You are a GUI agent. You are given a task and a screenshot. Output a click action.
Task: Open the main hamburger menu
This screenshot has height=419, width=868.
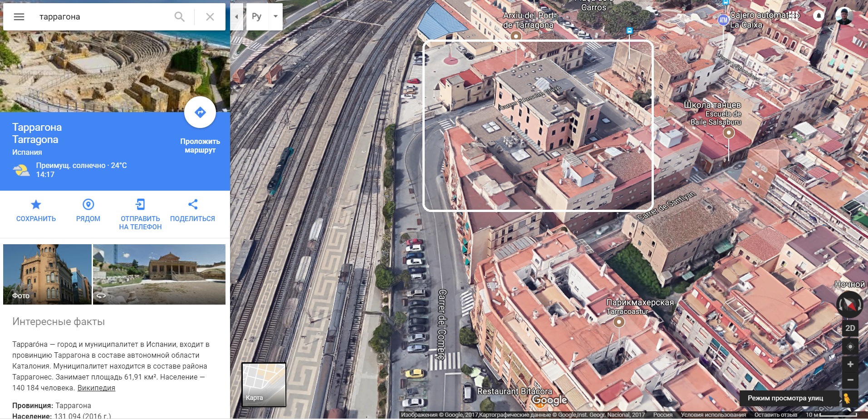[19, 17]
